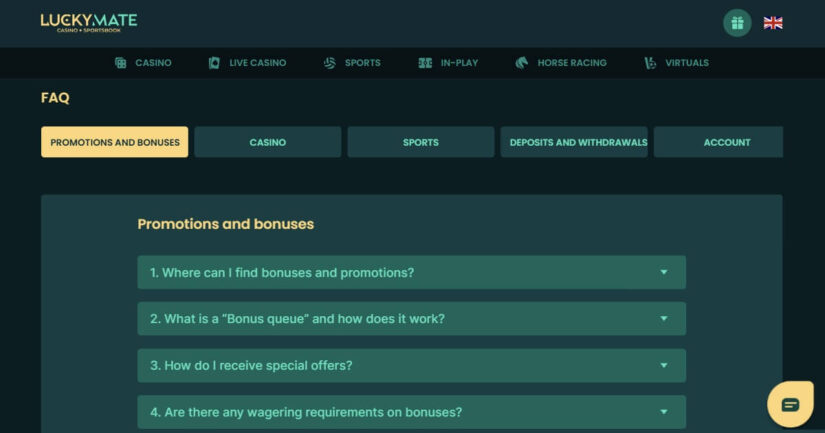Open the live chat support bubble
The height and width of the screenshot is (433, 825).
click(x=790, y=404)
